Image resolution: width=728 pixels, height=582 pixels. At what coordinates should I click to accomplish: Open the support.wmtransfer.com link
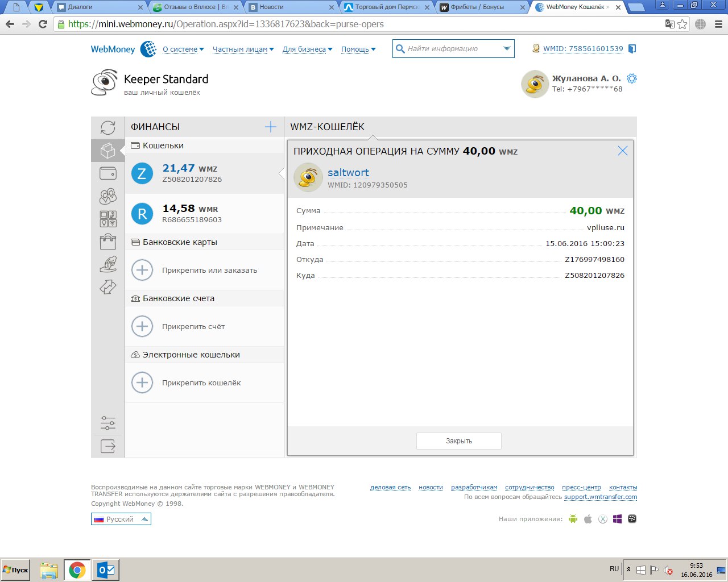click(x=601, y=497)
